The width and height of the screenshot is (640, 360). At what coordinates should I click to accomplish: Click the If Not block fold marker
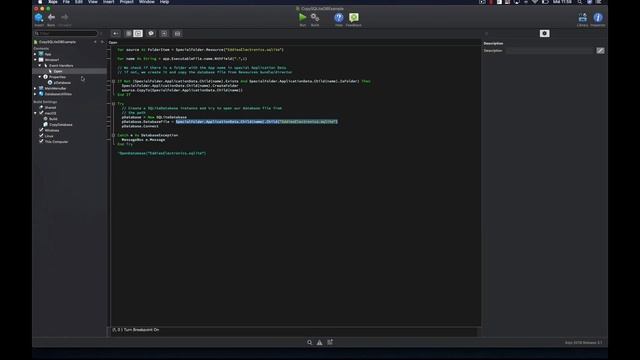[113, 81]
